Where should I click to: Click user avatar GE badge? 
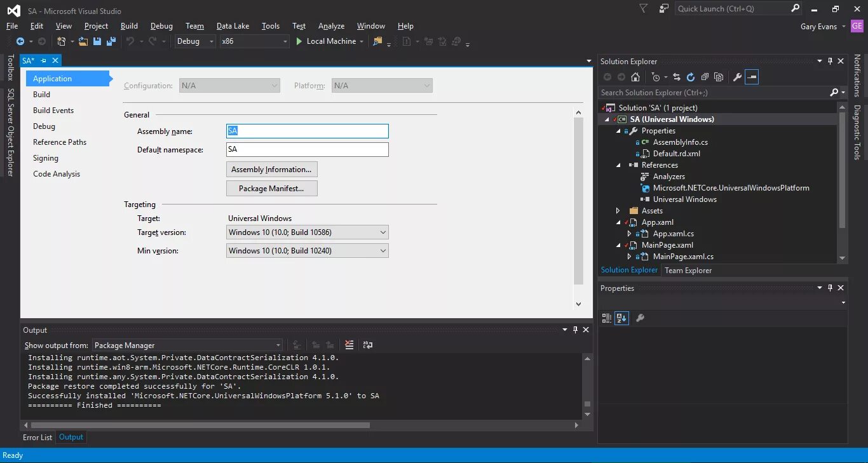tap(857, 26)
